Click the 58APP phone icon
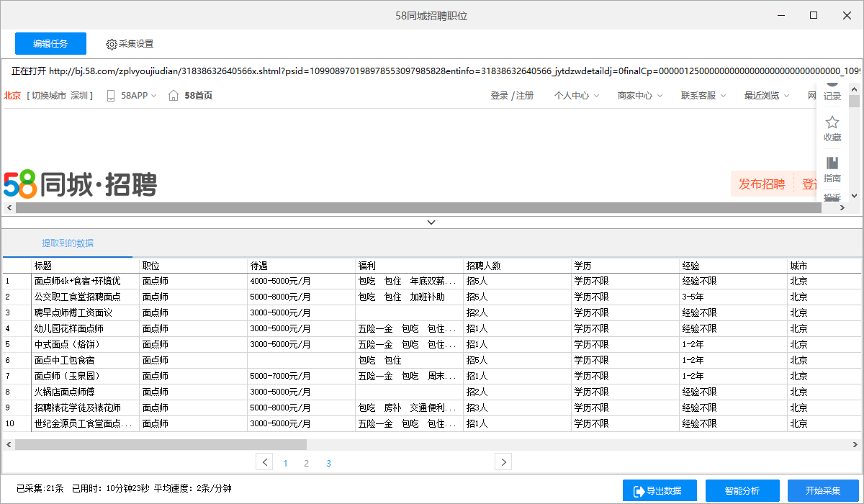 pyautogui.click(x=111, y=95)
